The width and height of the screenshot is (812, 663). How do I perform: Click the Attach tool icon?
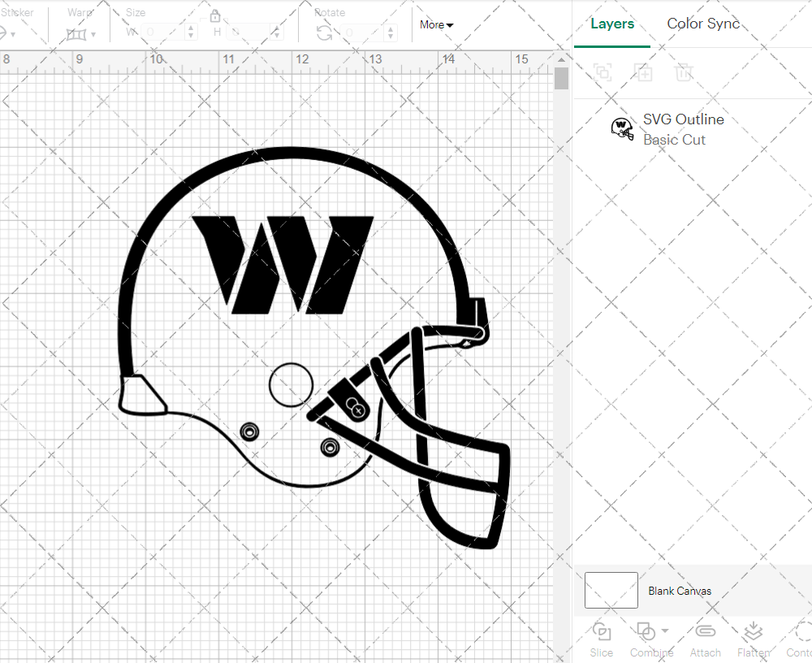[705, 632]
